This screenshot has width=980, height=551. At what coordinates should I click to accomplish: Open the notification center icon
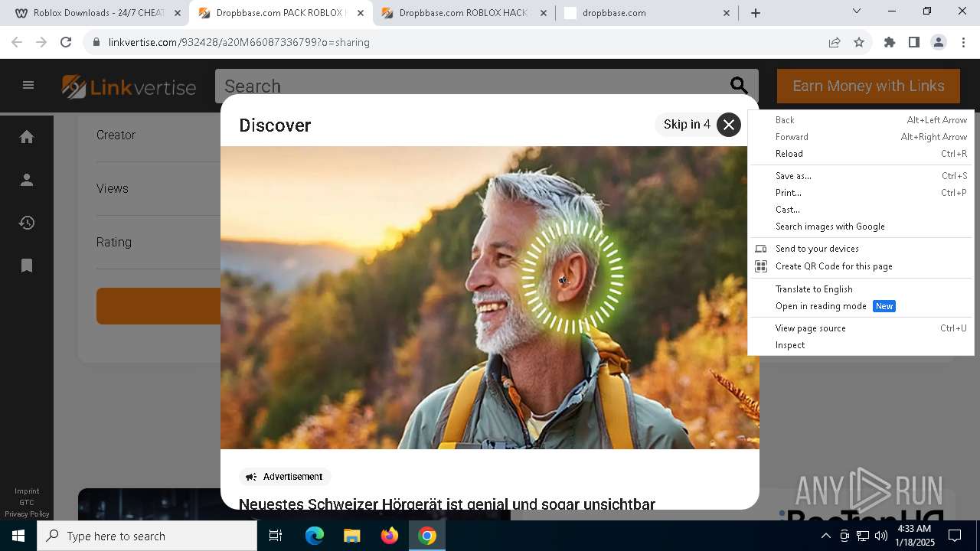tap(955, 536)
